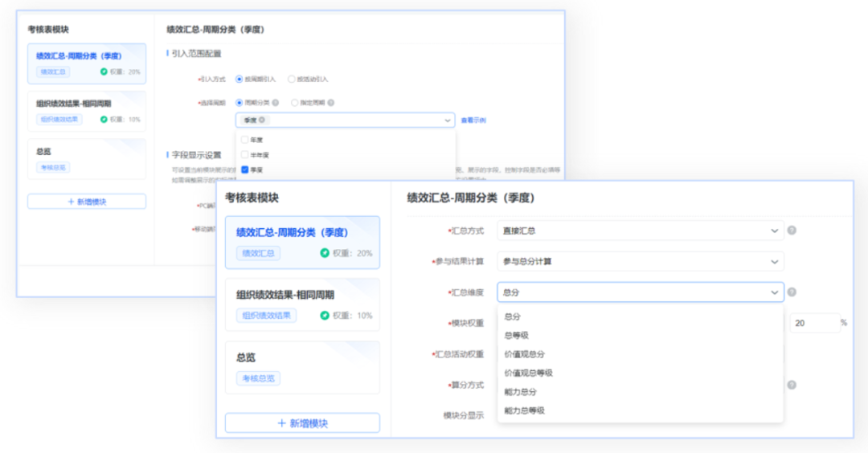Check the 半年度 option checkbox

pos(244,154)
